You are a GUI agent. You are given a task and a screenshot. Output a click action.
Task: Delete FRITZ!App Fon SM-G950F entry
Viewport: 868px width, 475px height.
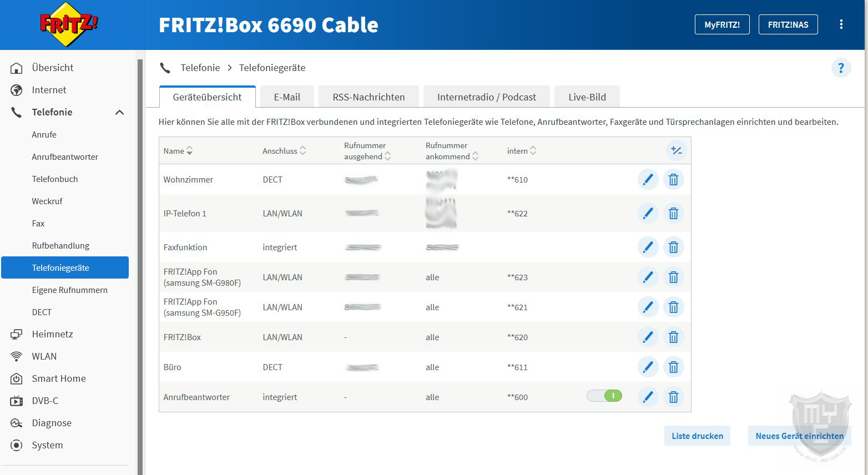click(x=673, y=307)
